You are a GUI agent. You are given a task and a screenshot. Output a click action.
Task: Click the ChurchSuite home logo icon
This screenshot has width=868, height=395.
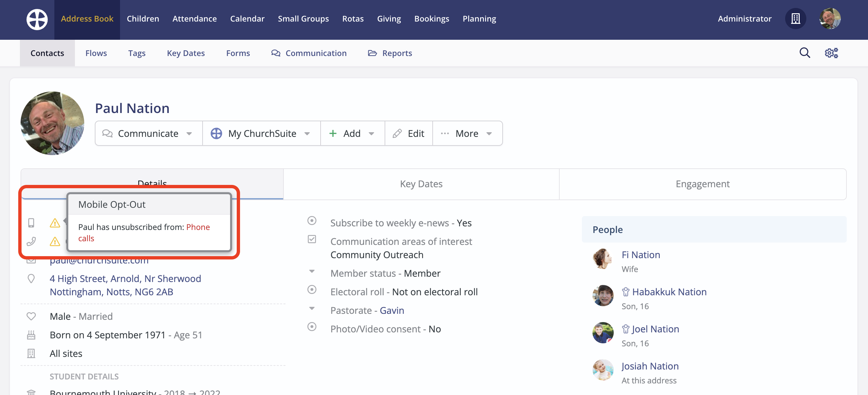(37, 19)
